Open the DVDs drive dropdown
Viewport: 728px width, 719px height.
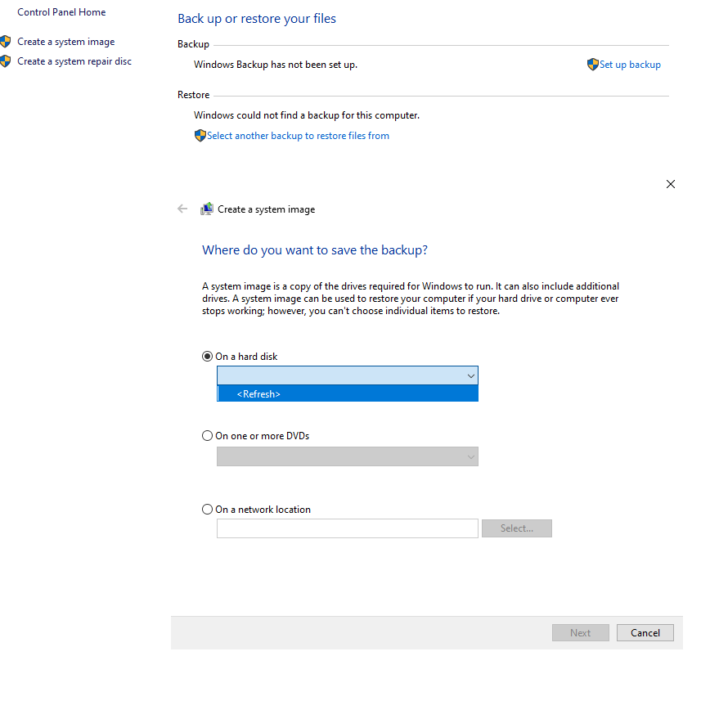348,456
